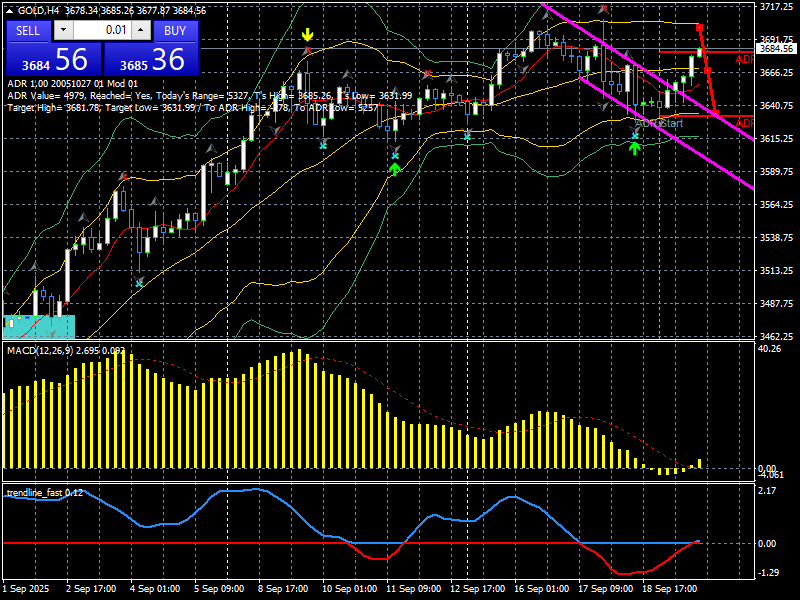This screenshot has width=800, height=600.
Task: Click the "17 Sep 09:00" time label
Action: (x=606, y=589)
